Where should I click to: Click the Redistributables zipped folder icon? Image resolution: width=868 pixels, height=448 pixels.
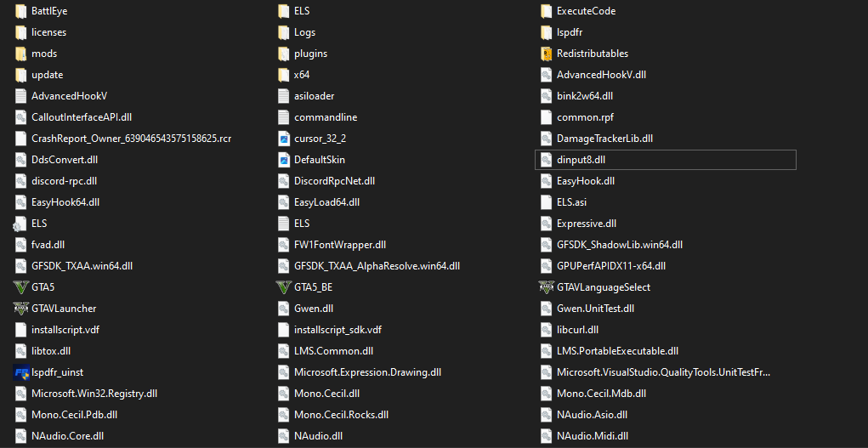point(547,54)
